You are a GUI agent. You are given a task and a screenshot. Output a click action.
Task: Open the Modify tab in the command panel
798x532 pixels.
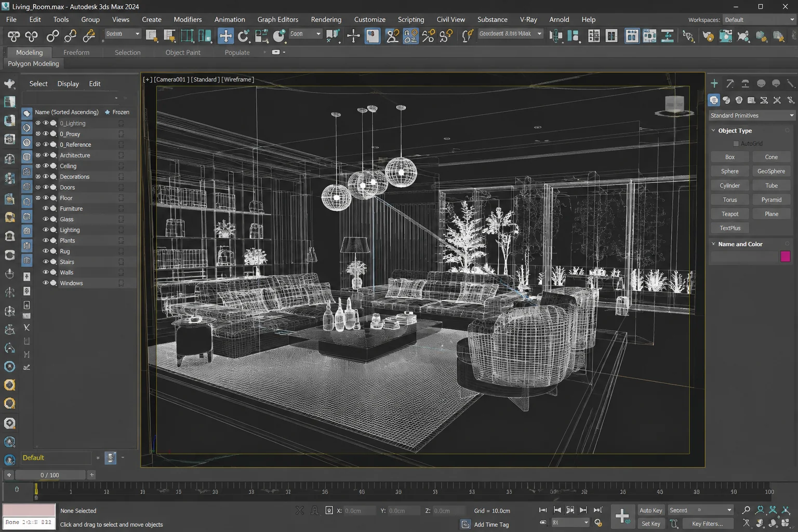[730, 83]
